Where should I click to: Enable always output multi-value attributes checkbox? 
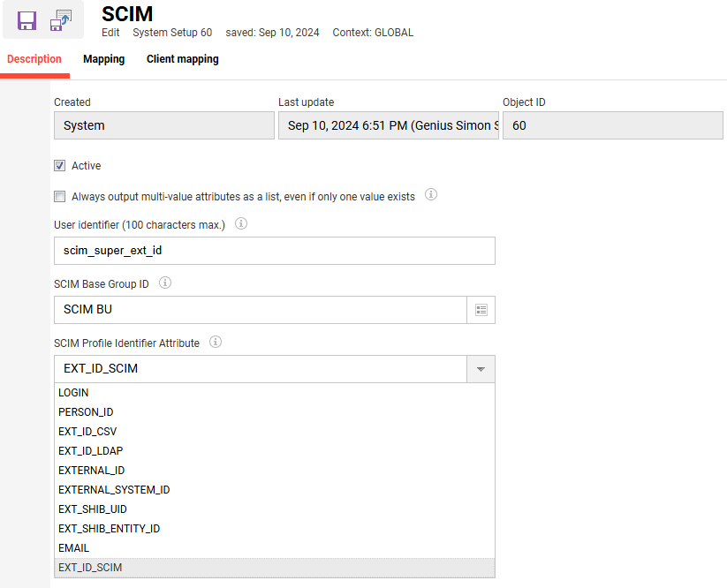tap(60, 197)
